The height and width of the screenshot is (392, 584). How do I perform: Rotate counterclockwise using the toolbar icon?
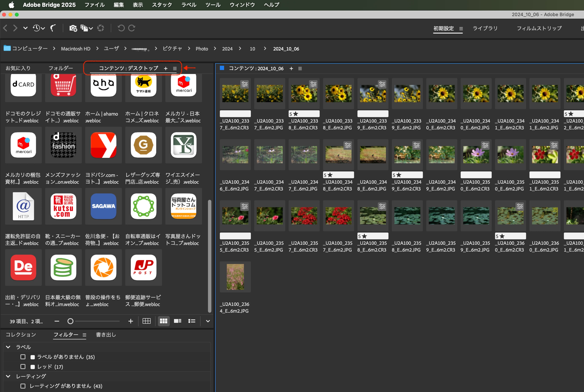pyautogui.click(x=121, y=28)
